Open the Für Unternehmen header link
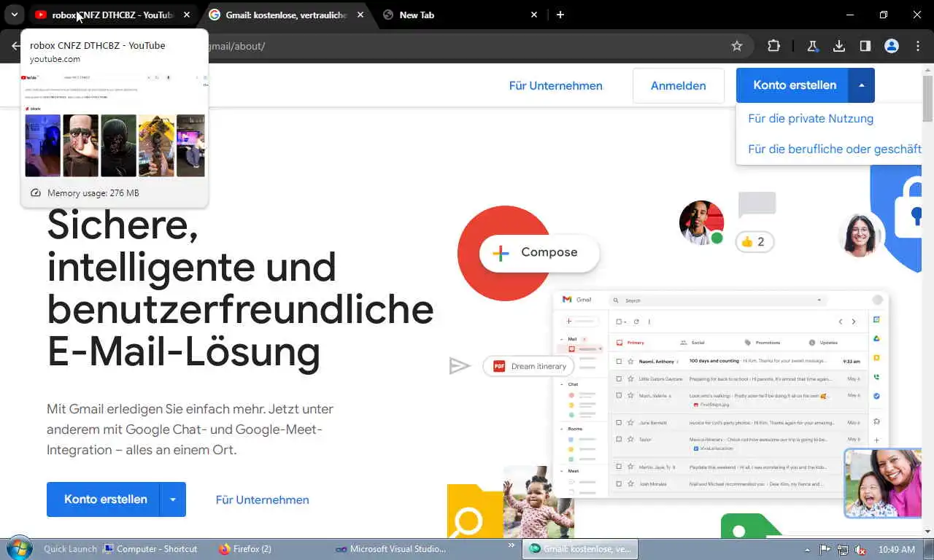Viewport: 934px width, 560px height. click(556, 86)
